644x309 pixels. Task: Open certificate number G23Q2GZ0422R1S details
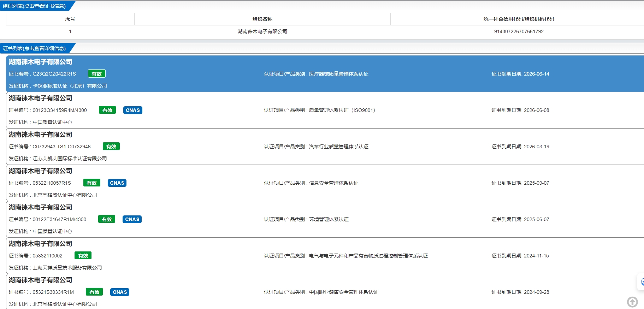(54, 74)
